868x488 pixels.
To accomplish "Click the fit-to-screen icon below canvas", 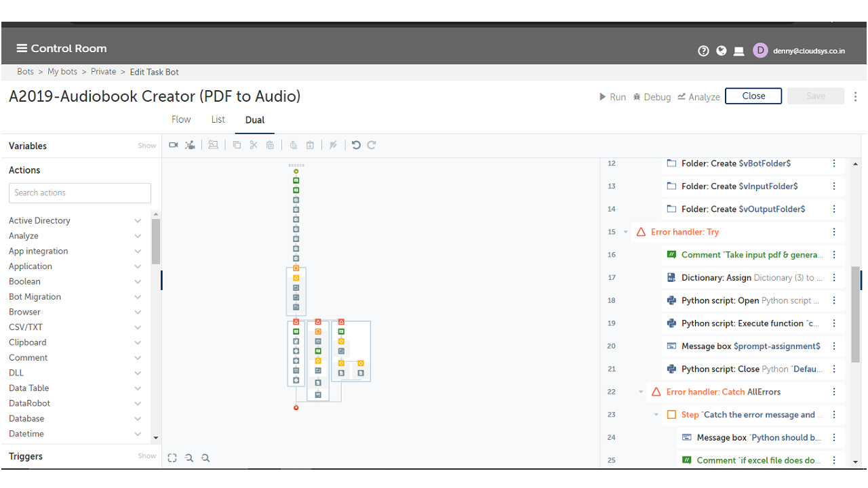I will click(172, 458).
